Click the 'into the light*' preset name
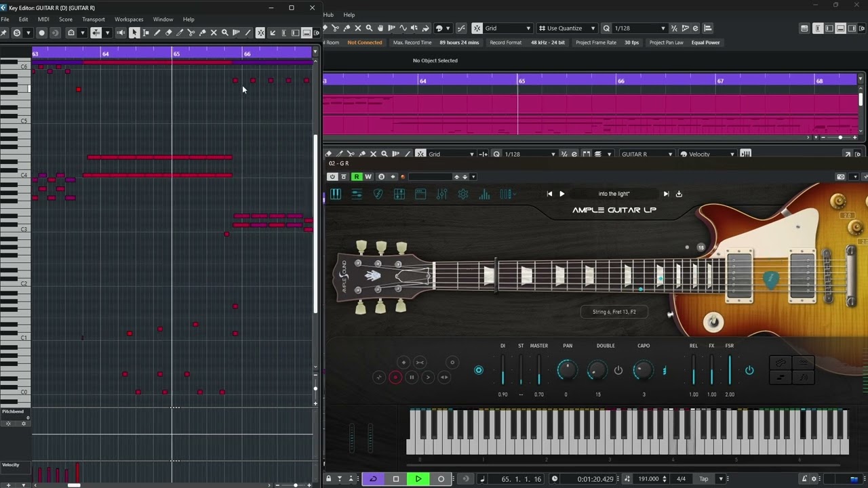The image size is (868, 488). tap(614, 194)
